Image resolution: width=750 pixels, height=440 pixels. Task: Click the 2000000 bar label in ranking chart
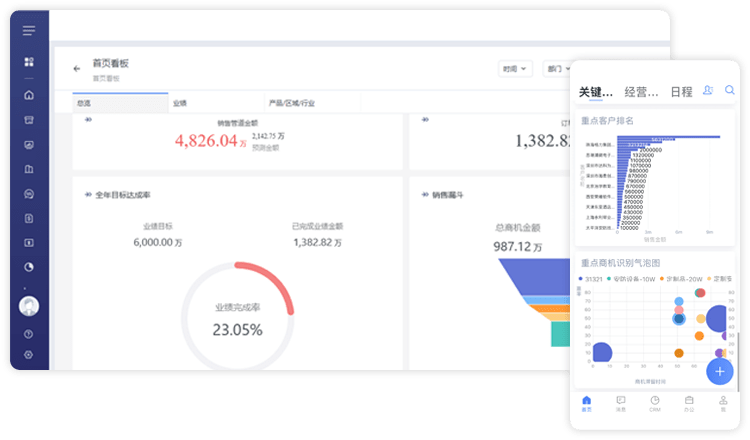651,150
